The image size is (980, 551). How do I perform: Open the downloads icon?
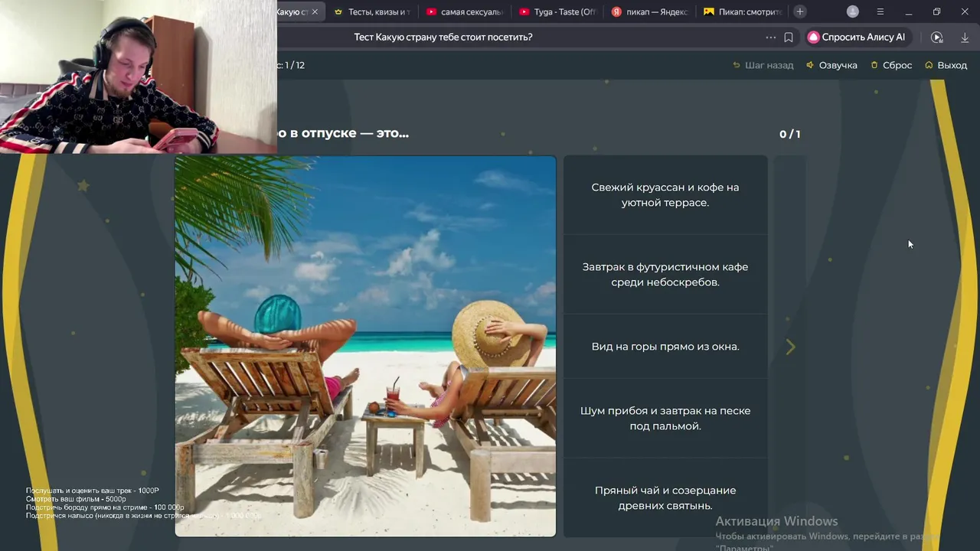coord(965,37)
